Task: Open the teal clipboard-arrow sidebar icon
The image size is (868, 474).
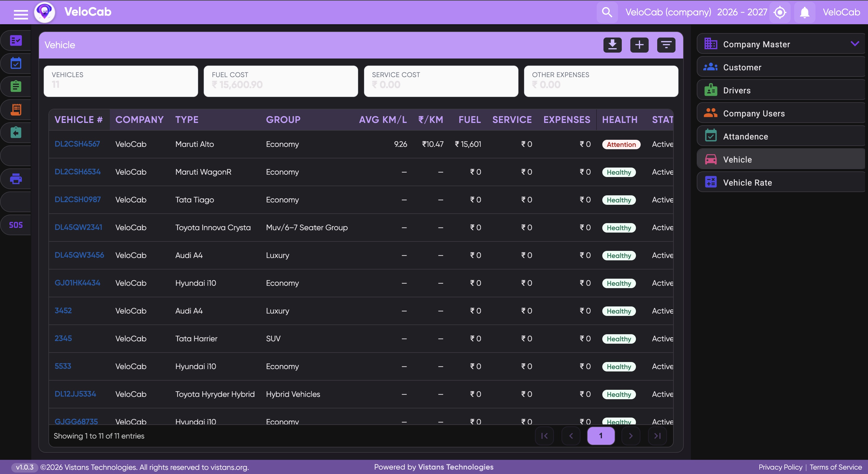Action: (x=16, y=133)
